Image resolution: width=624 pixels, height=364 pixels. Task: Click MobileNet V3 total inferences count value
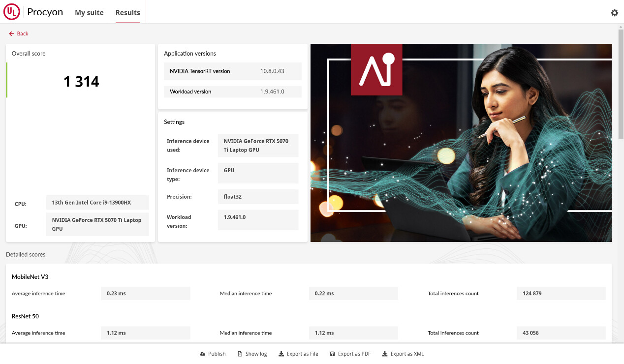[561, 294]
